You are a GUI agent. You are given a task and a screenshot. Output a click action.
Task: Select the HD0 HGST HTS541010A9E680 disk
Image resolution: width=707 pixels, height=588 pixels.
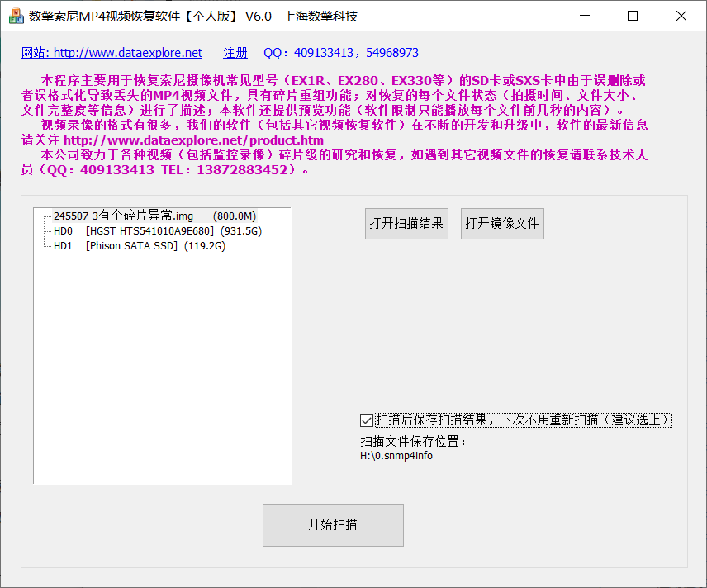158,231
